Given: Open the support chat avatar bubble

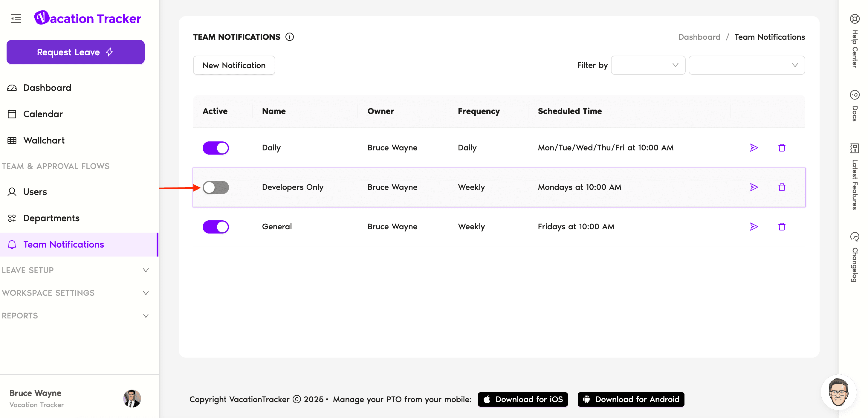Looking at the screenshot, I should pos(838,392).
